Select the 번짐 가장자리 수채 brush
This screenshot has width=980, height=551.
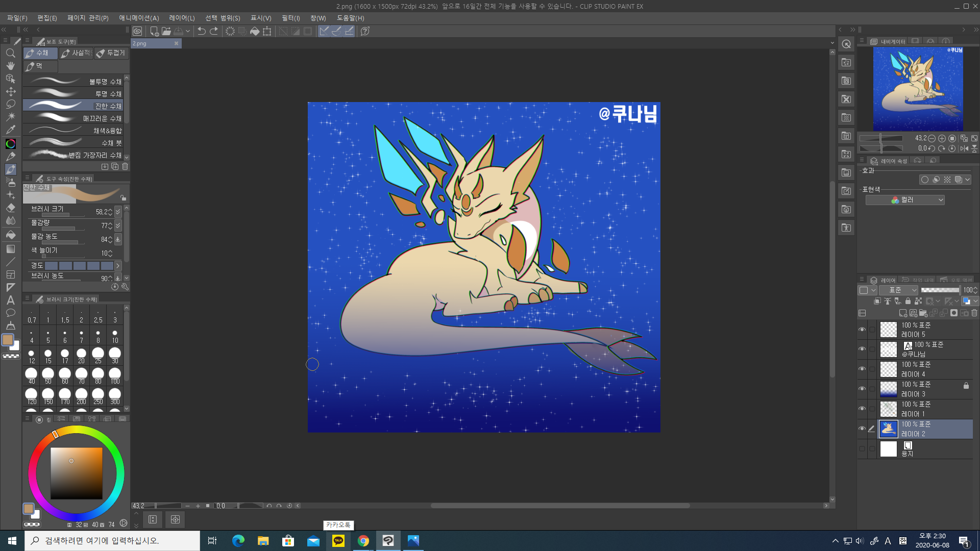pos(73,155)
